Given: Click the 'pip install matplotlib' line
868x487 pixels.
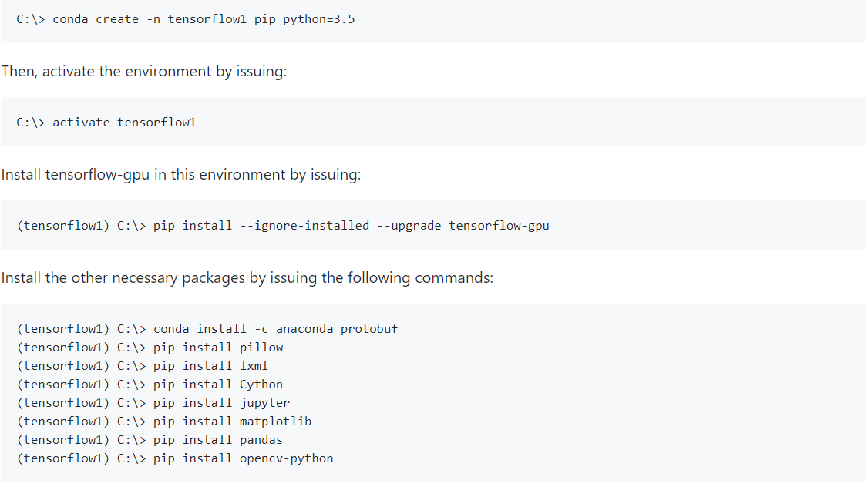Looking at the screenshot, I should click(x=164, y=422).
